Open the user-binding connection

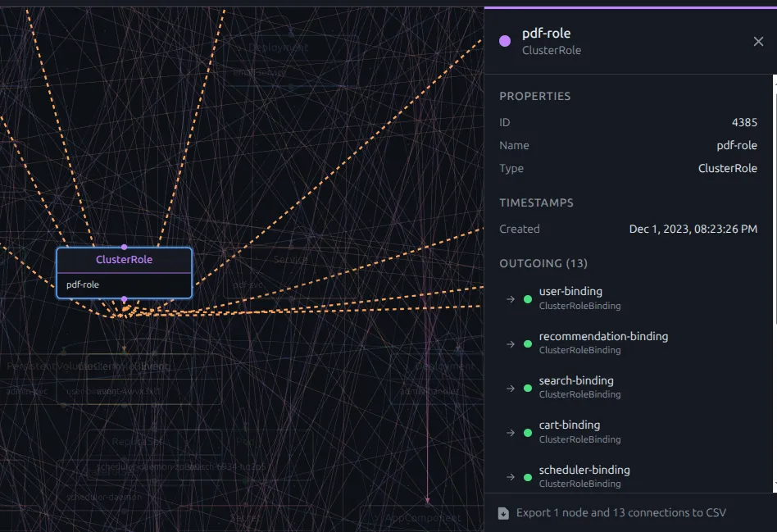pos(570,292)
